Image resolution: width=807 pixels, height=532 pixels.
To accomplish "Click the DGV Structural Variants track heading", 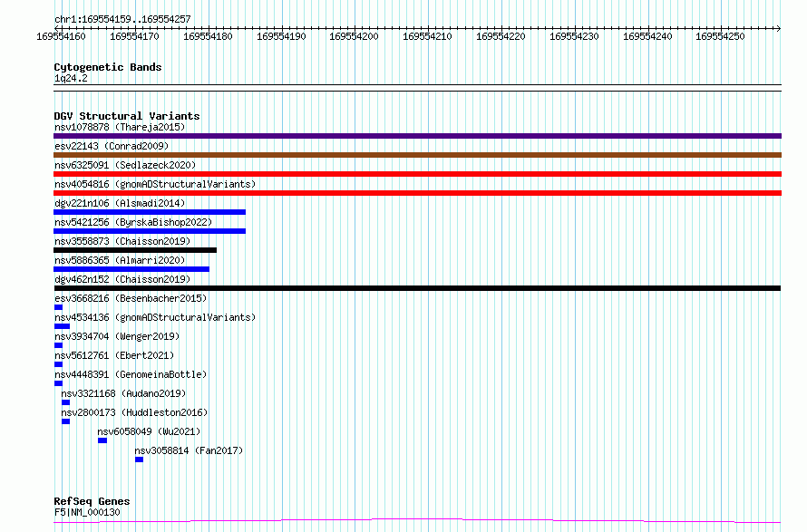I will click(x=127, y=116).
